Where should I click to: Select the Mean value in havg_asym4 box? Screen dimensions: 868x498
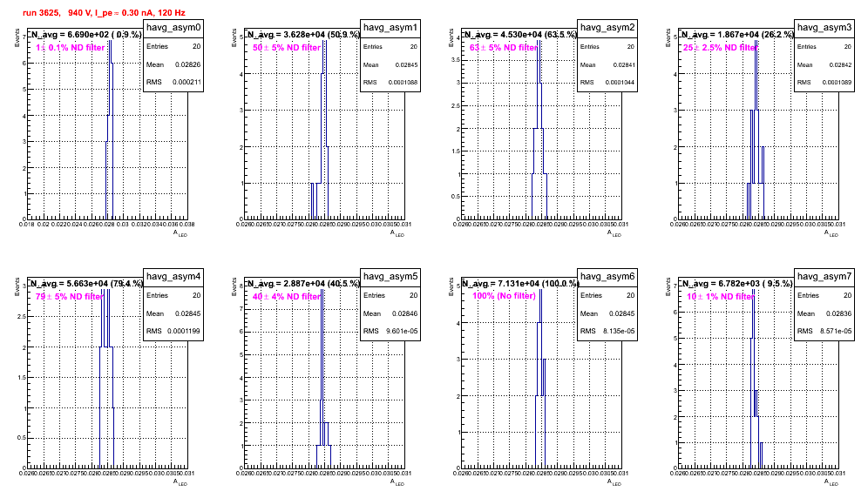[x=188, y=313]
